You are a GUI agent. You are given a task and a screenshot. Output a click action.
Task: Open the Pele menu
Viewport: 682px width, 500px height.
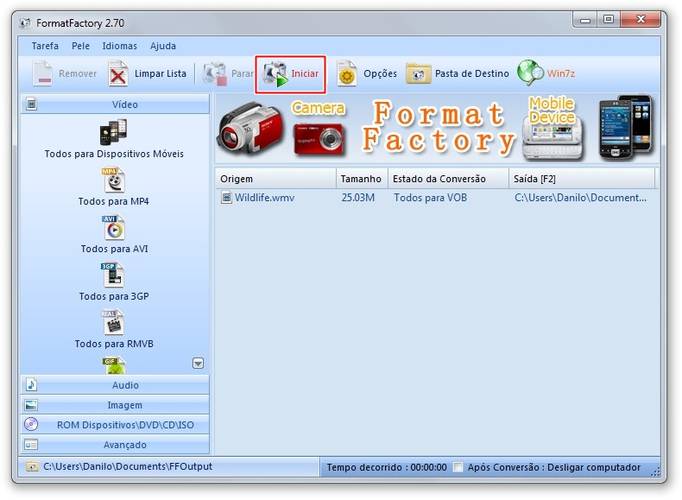click(80, 46)
